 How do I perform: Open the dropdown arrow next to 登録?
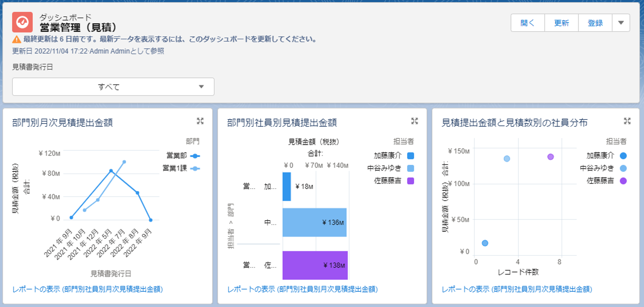point(621,23)
